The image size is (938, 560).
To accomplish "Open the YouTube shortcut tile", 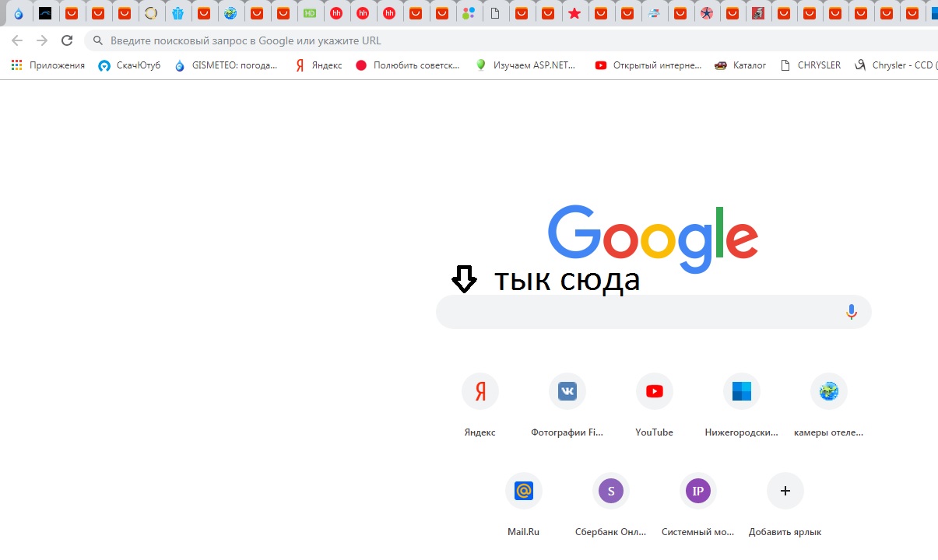I will 654,391.
